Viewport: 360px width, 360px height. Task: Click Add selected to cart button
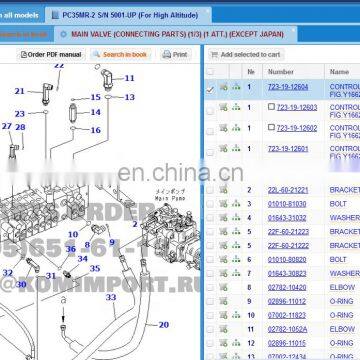point(246,55)
